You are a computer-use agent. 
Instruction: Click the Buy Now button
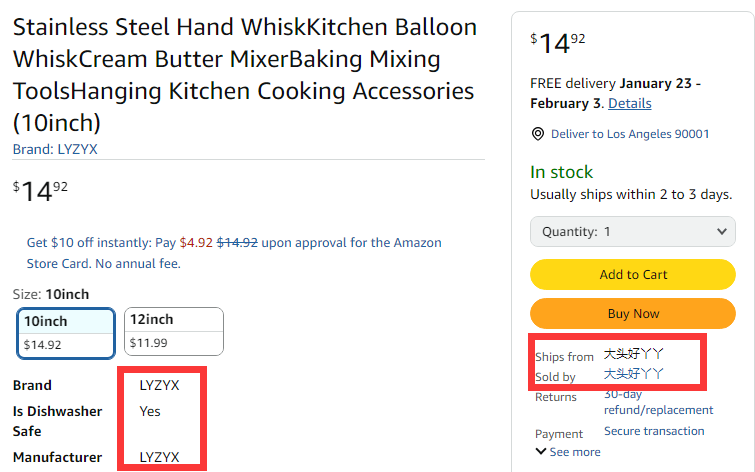(x=632, y=313)
